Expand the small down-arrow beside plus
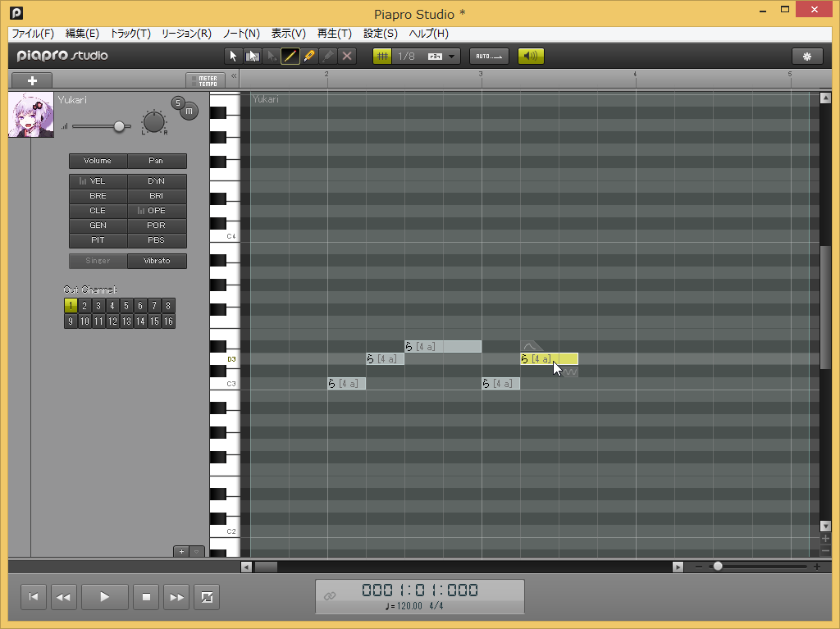This screenshot has width=840, height=629. pyautogui.click(x=197, y=552)
